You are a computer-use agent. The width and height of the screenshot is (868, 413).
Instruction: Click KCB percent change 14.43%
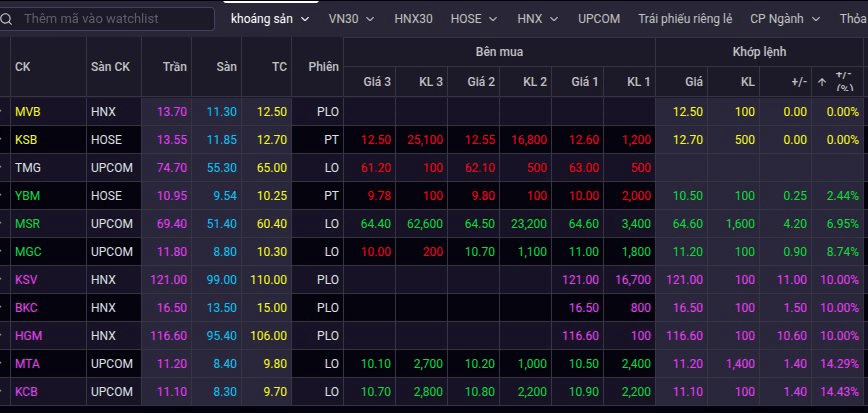coord(840,392)
